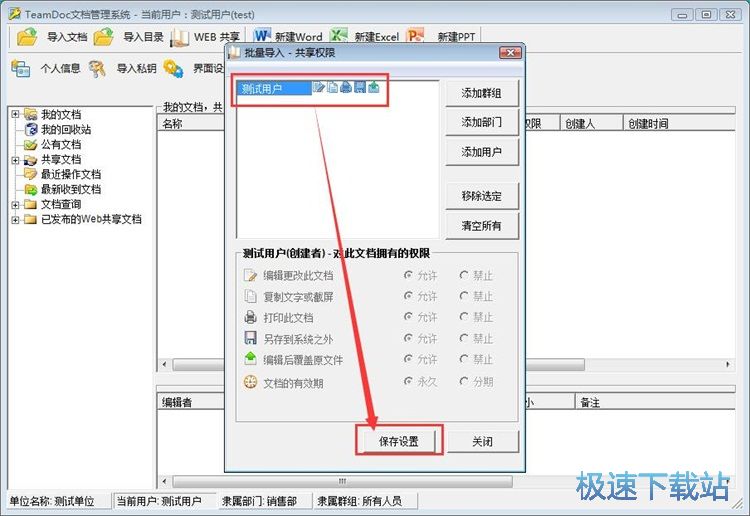Click right arrow of document list scrollbar

[728, 365]
